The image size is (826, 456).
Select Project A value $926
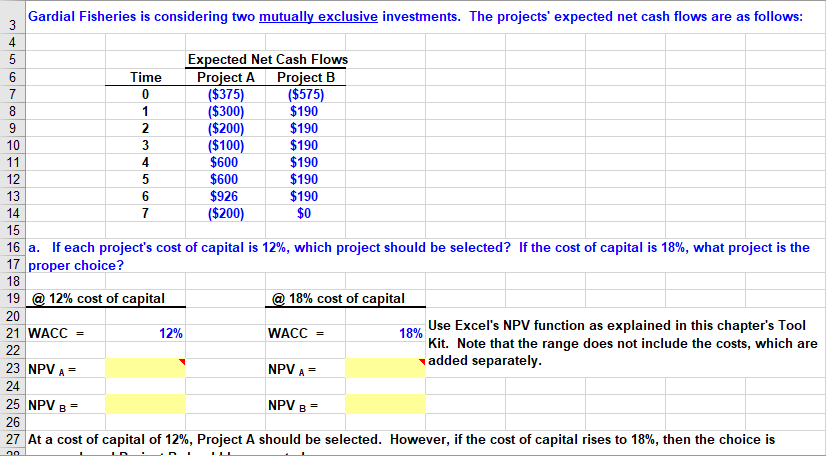click(225, 196)
